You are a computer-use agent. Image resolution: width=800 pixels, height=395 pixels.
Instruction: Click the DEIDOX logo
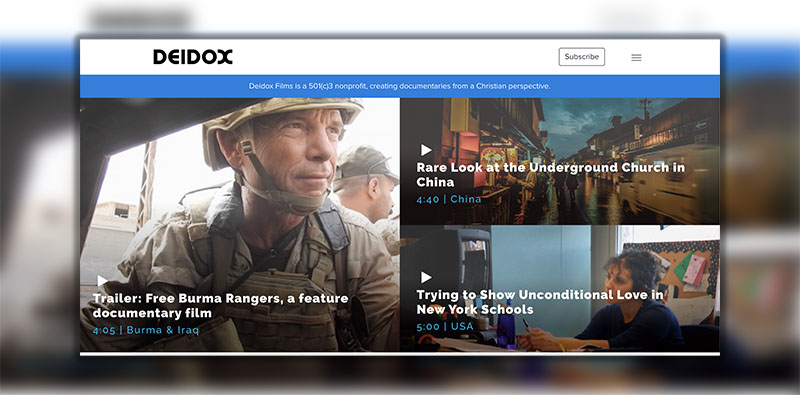pos(193,57)
